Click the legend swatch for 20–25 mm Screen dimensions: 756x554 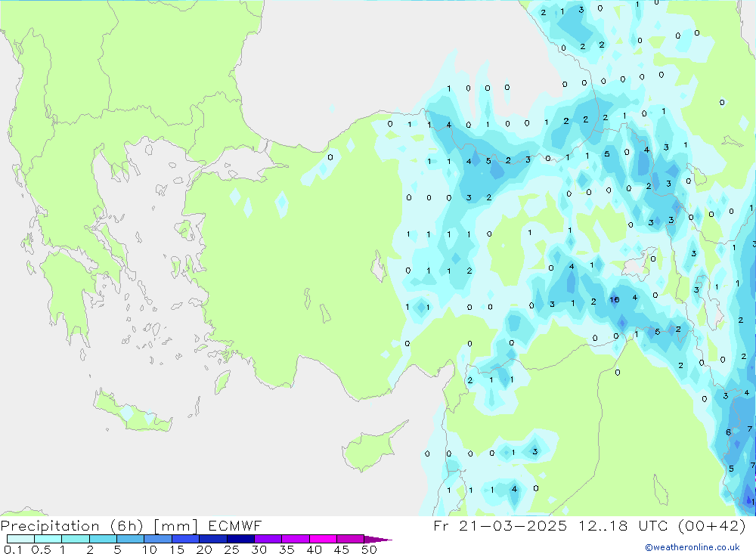pos(213,539)
